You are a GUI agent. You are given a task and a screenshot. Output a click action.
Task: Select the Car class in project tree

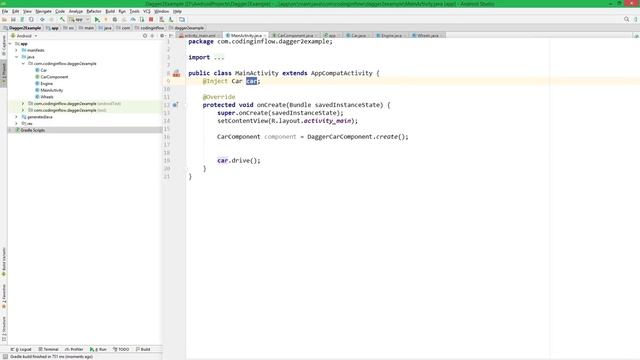[x=43, y=70]
